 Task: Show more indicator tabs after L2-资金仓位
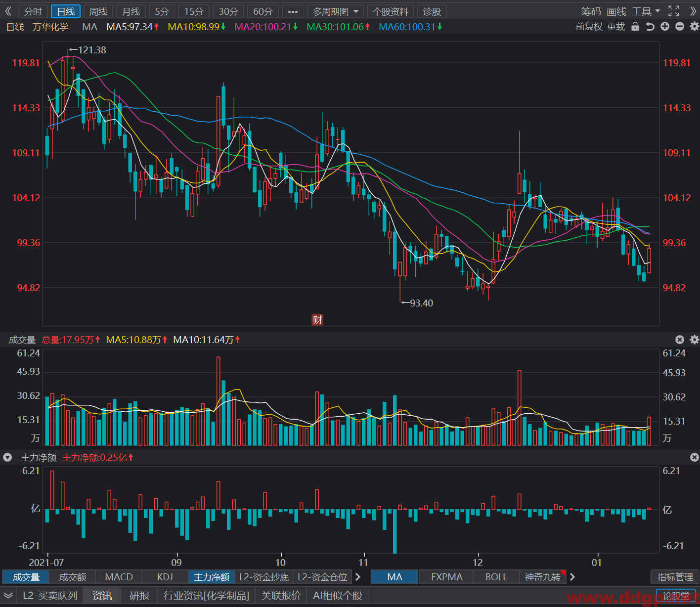[x=358, y=577]
